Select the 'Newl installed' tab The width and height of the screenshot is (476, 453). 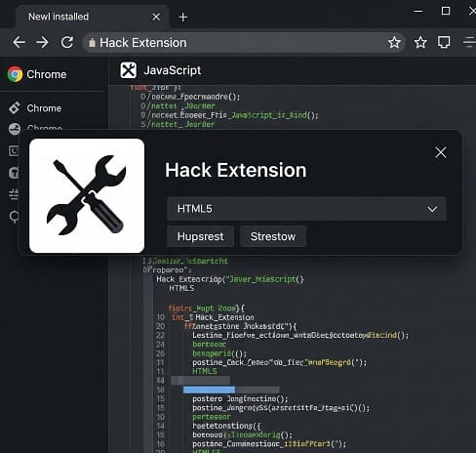click(92, 17)
